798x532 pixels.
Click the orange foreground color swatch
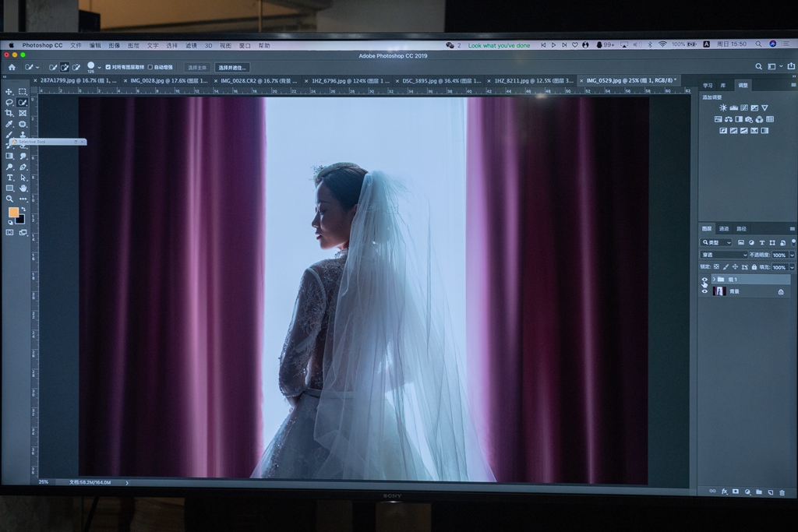click(x=13, y=212)
